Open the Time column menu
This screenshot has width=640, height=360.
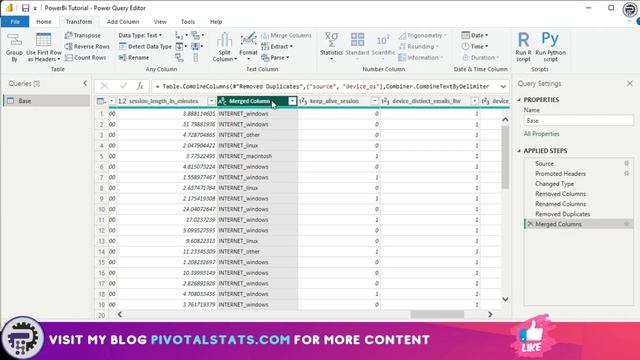(475, 47)
